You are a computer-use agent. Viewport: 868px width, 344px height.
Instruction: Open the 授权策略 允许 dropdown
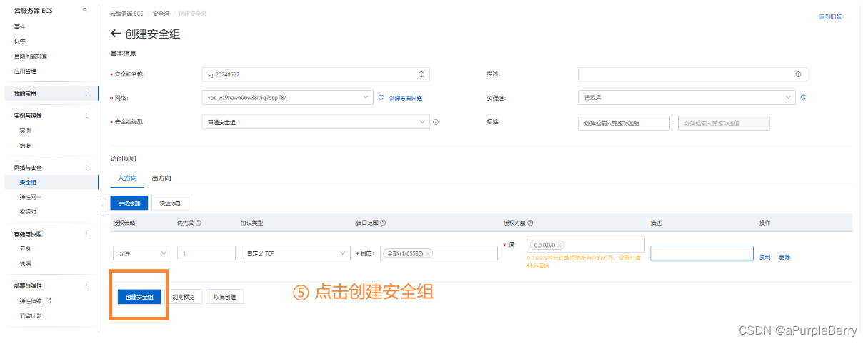coord(141,253)
